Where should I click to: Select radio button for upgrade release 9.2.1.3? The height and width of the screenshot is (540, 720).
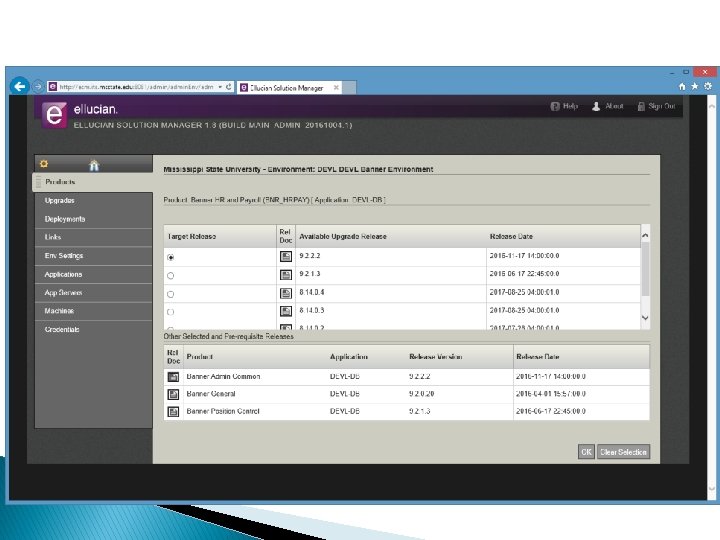point(171,276)
